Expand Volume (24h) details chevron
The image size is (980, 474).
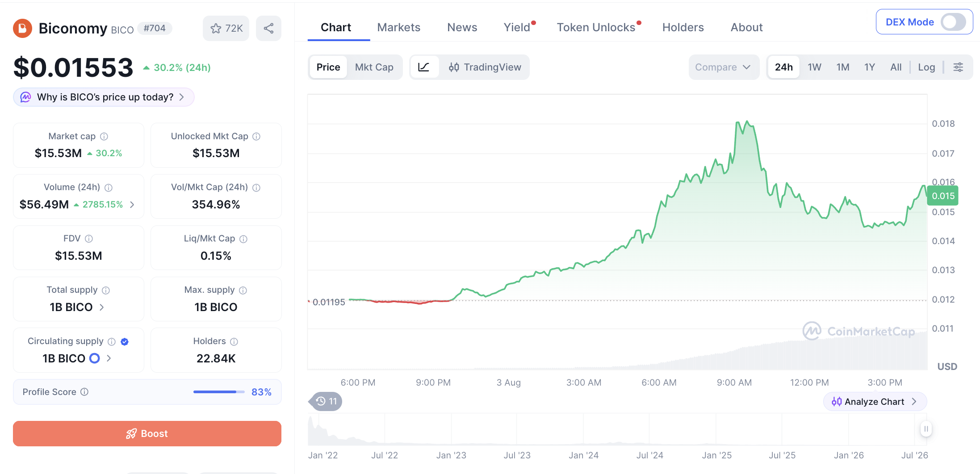coord(132,204)
